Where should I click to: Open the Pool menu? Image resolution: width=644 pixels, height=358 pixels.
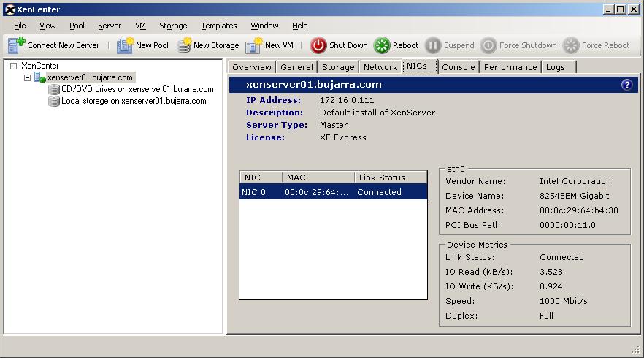tap(77, 26)
